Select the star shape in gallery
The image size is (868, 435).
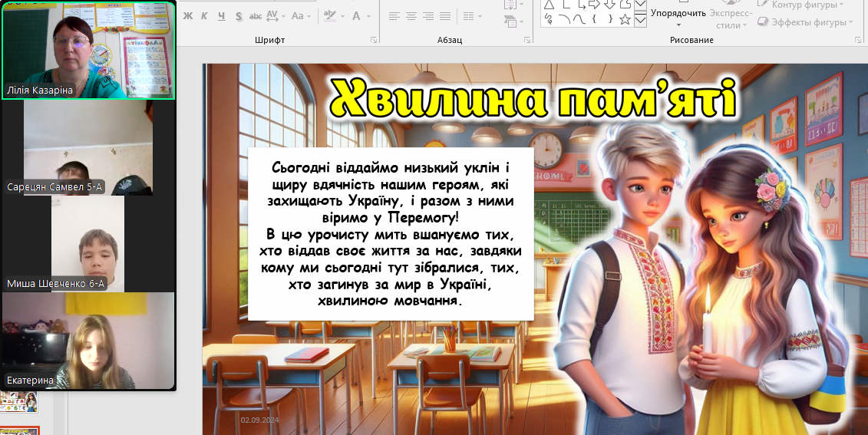tap(625, 20)
